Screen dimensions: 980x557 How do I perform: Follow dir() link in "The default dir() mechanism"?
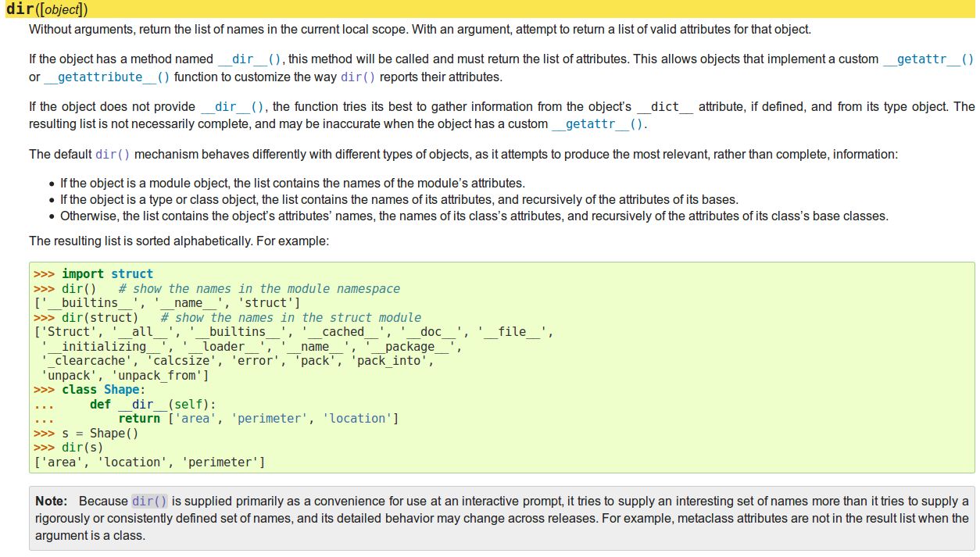pyautogui.click(x=113, y=155)
